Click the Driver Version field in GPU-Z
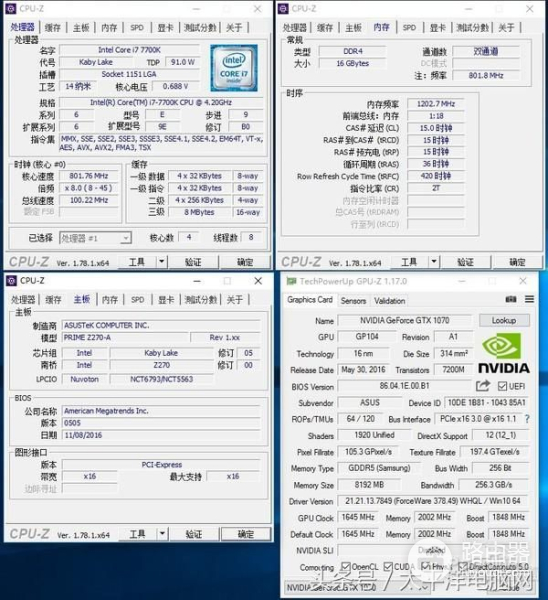 (433, 501)
